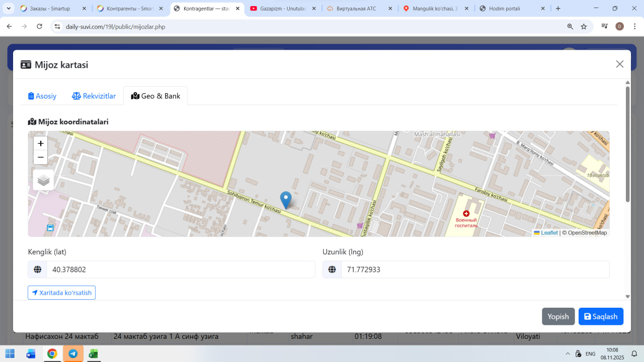Screen dimensions: 644x362
Task: Open Telegram from the taskbar
Action: [73, 353]
